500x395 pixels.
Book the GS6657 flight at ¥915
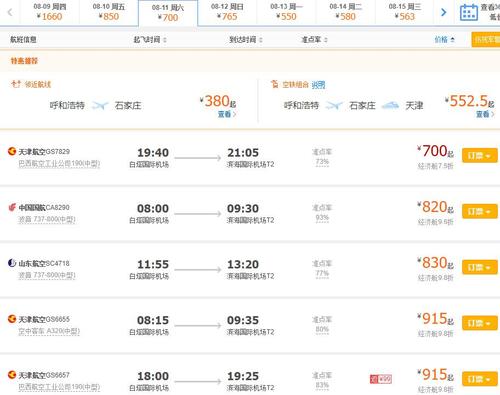(480, 379)
